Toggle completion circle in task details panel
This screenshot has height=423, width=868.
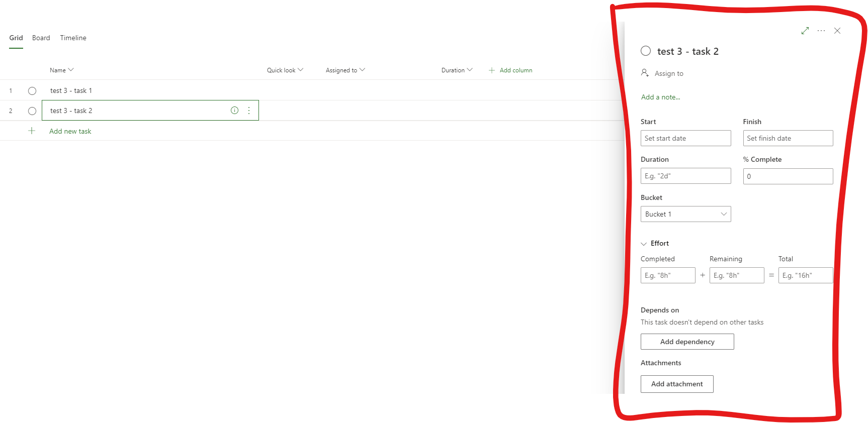click(646, 51)
